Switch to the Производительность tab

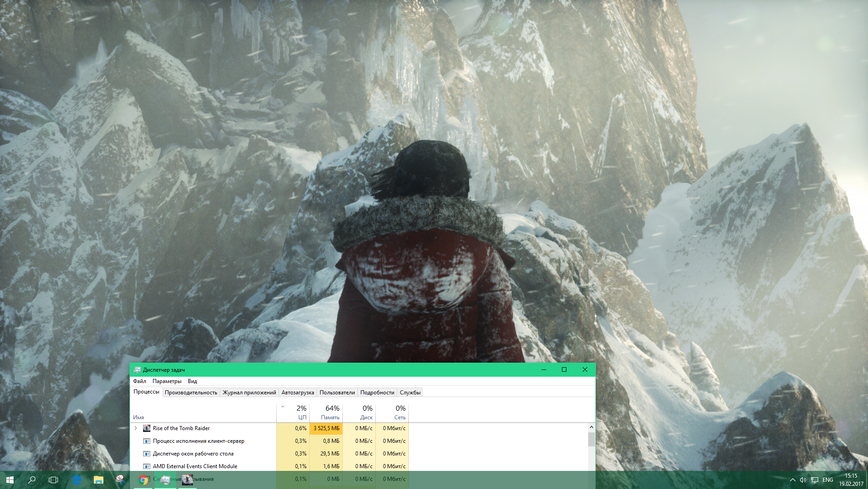click(x=191, y=393)
